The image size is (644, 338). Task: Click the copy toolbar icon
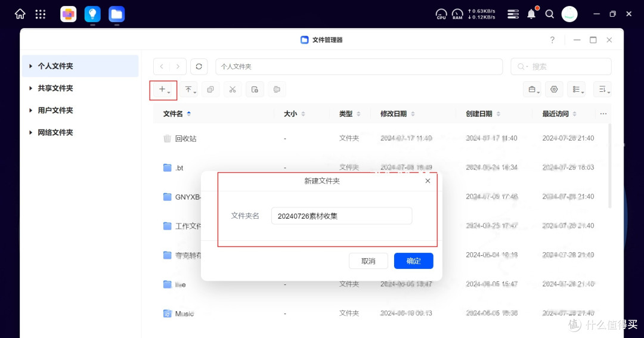(x=210, y=89)
